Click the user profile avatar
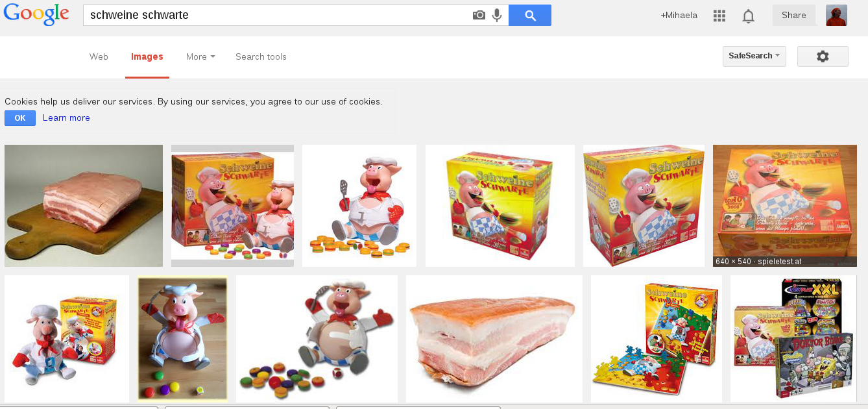 836,16
